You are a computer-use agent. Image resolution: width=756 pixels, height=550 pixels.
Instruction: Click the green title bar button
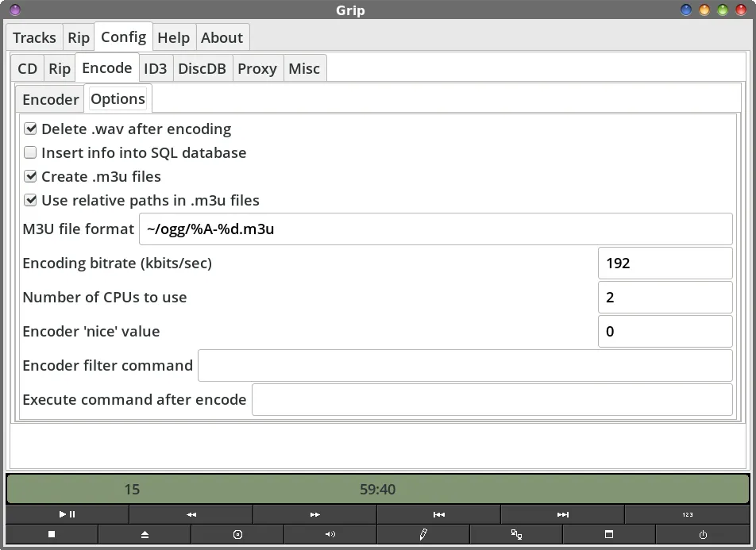click(723, 10)
